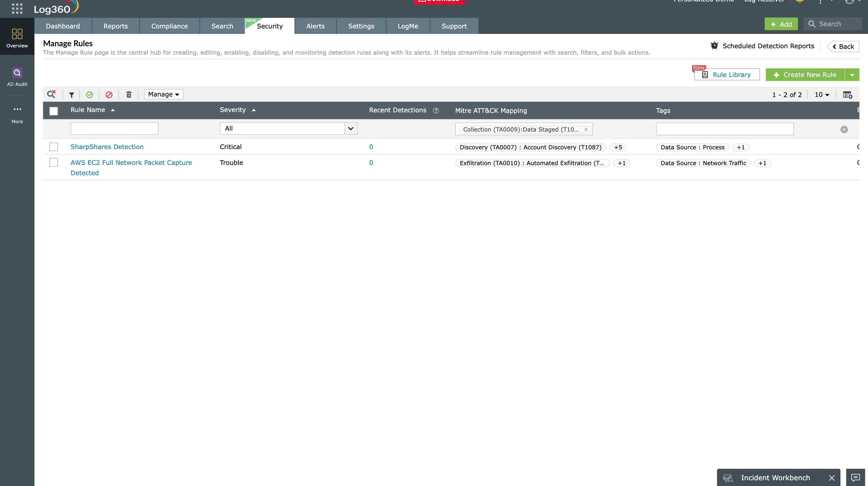Switch to the LogMe tab
The image size is (868, 486).
pyautogui.click(x=408, y=26)
